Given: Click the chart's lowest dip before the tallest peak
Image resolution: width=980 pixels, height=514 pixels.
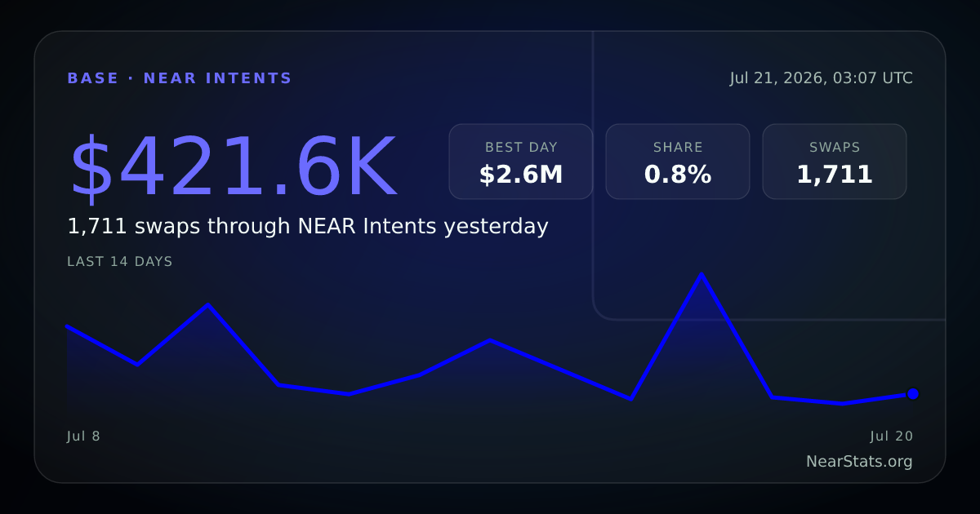Looking at the screenshot, I should (630, 399).
